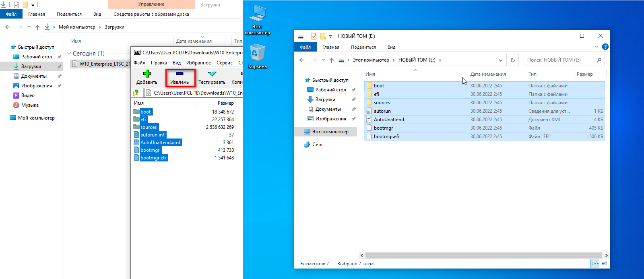The height and width of the screenshot is (279, 644).
Task: Click the green Добавить (Add) plus icon
Action: [x=147, y=74]
